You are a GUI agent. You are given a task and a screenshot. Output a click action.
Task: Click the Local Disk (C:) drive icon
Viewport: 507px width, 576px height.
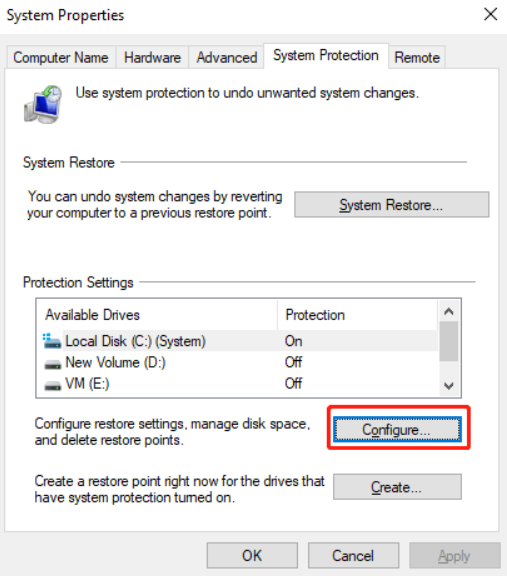tap(52, 341)
